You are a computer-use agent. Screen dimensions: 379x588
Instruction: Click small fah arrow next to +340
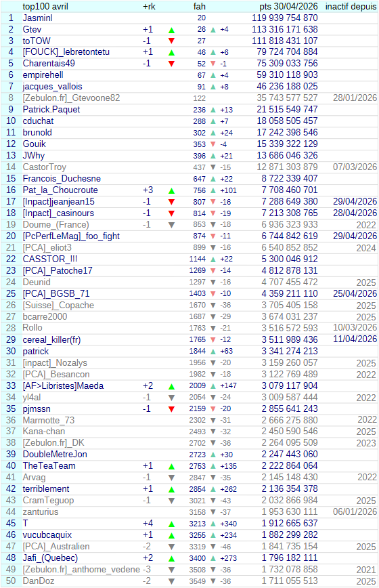point(213,524)
